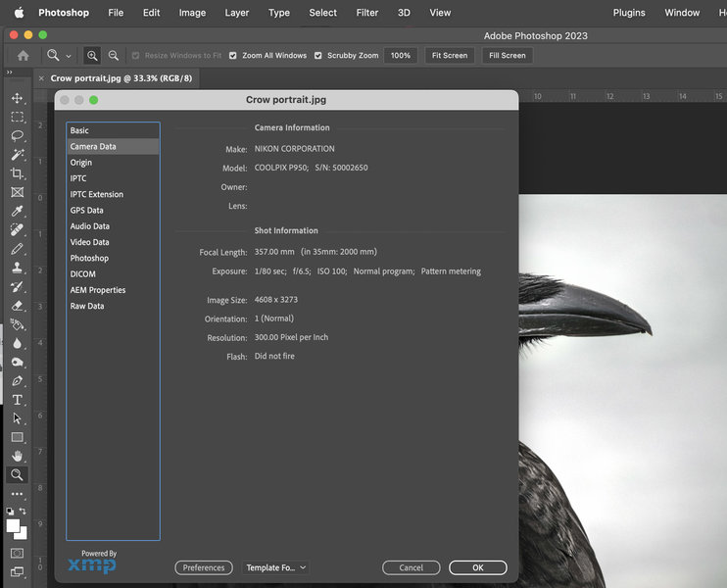
Task: Select the Spot Healing Brush tool
Action: [18, 230]
